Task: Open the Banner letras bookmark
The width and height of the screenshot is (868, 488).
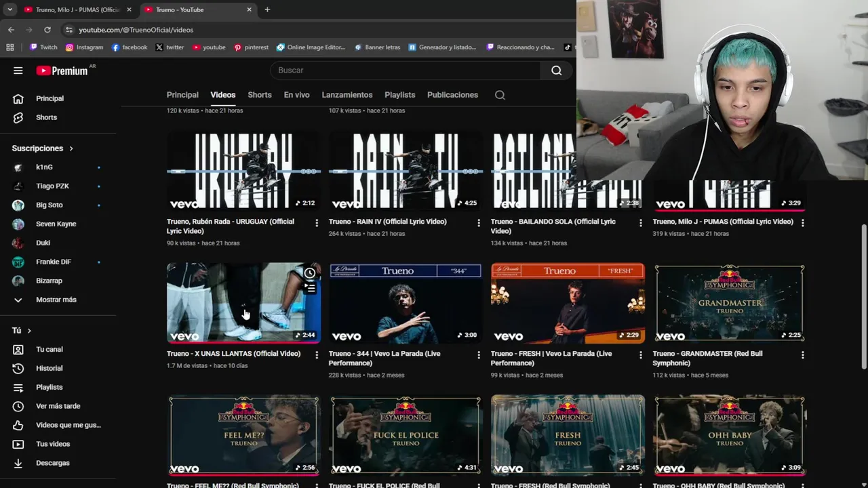Action: pos(377,47)
